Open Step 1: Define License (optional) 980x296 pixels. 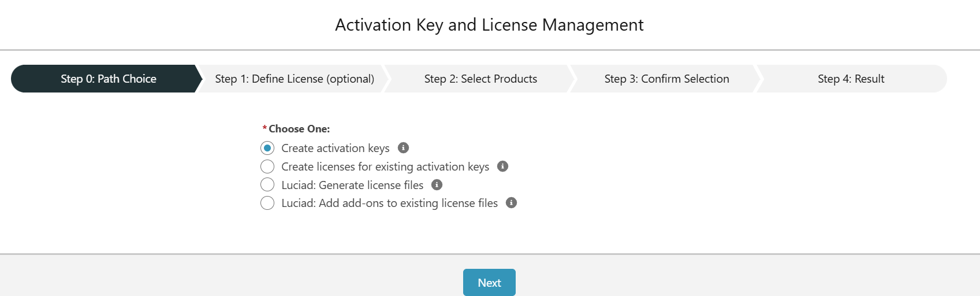click(x=295, y=79)
